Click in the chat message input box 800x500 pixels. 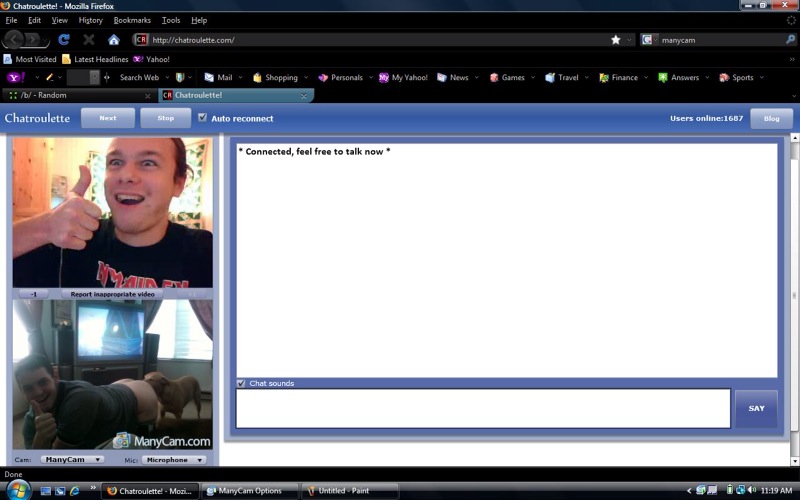click(x=483, y=408)
